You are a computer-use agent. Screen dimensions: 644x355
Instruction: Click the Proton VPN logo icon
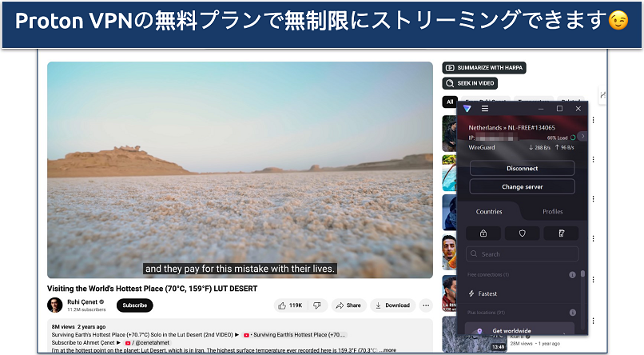point(467,109)
